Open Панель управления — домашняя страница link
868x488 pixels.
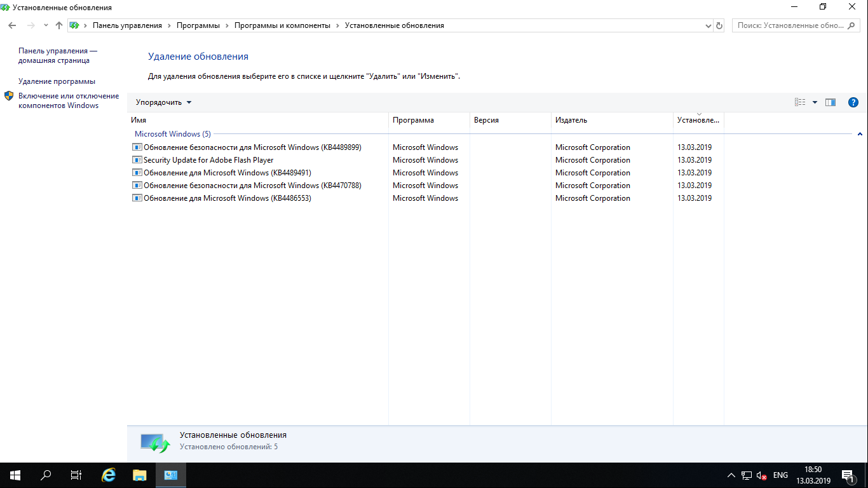coord(58,56)
